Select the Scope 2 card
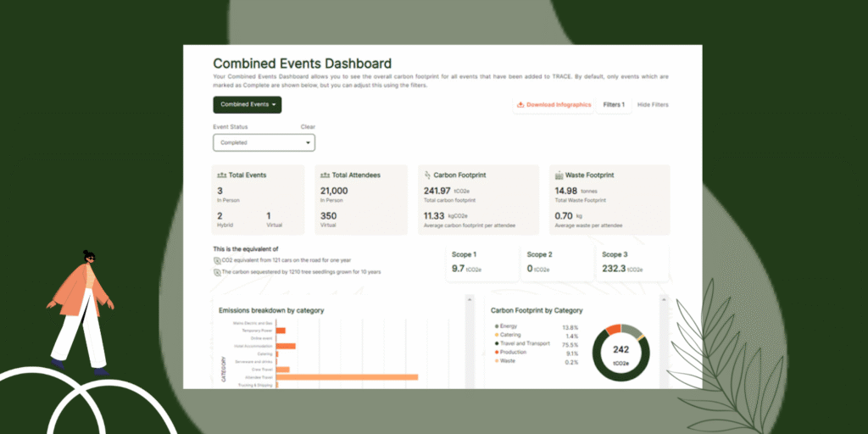Image resolution: width=868 pixels, height=434 pixels. pyautogui.click(x=557, y=263)
